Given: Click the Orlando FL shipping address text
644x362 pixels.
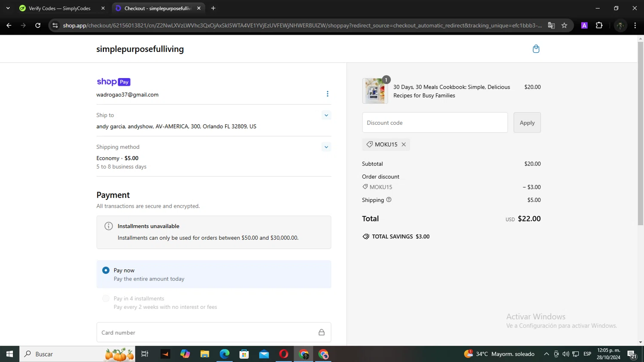Looking at the screenshot, I should (176, 127).
